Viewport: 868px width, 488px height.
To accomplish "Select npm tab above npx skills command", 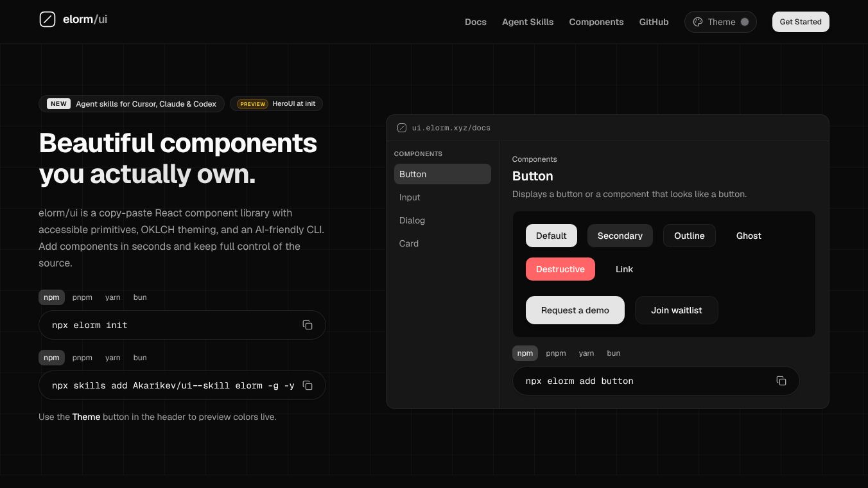I will tap(51, 358).
